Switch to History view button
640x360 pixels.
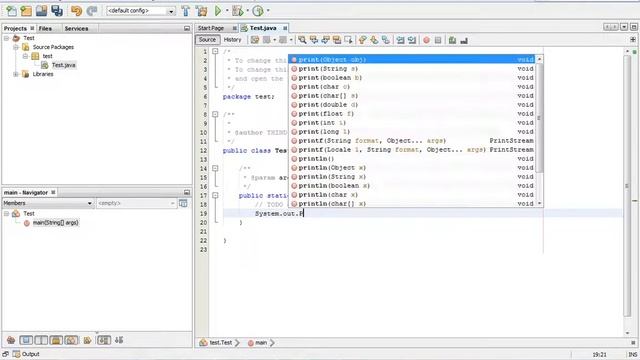[x=233, y=40]
